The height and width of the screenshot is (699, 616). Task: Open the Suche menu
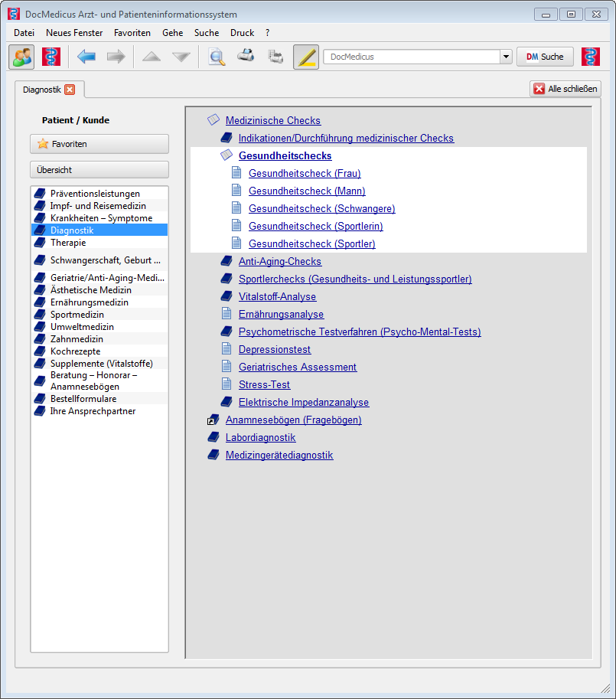point(207,33)
